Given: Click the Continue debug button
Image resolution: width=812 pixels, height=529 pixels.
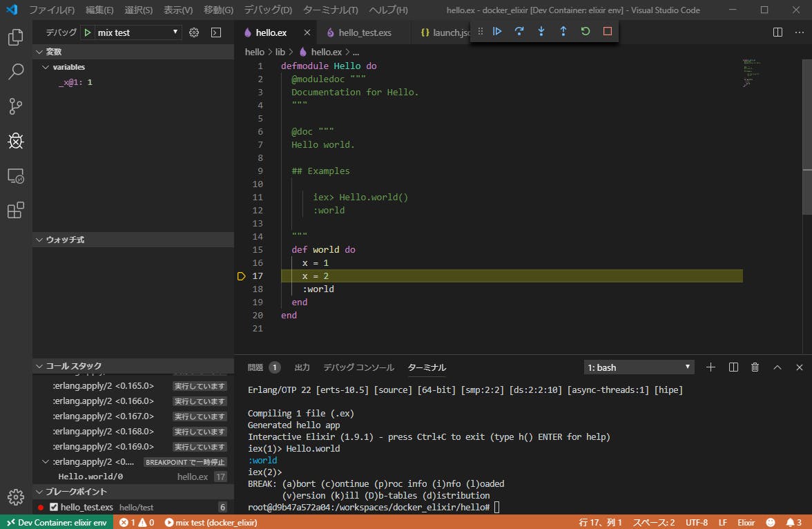Looking at the screenshot, I should 497,31.
